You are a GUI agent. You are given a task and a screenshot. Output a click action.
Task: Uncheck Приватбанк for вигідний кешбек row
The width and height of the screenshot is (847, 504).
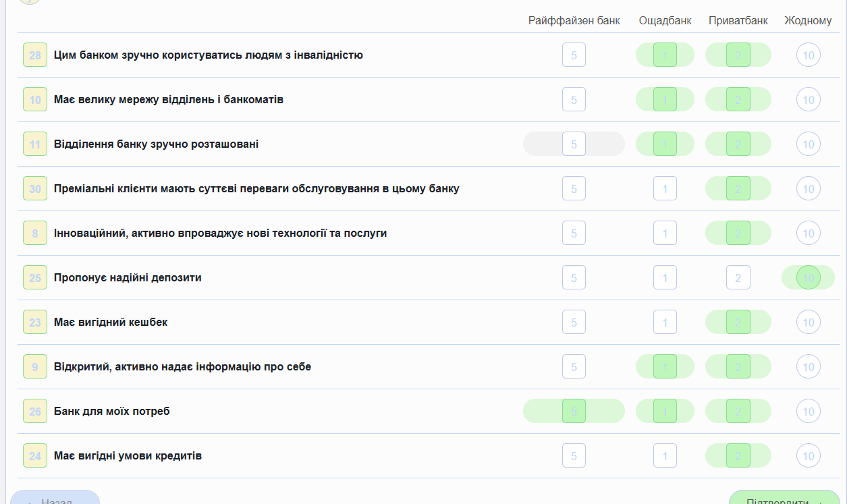pyautogui.click(x=738, y=322)
